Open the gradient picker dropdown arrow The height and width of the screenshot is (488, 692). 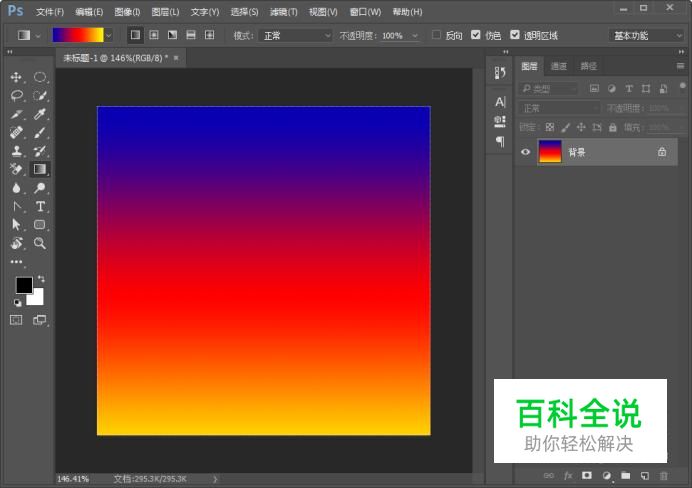click(x=108, y=35)
